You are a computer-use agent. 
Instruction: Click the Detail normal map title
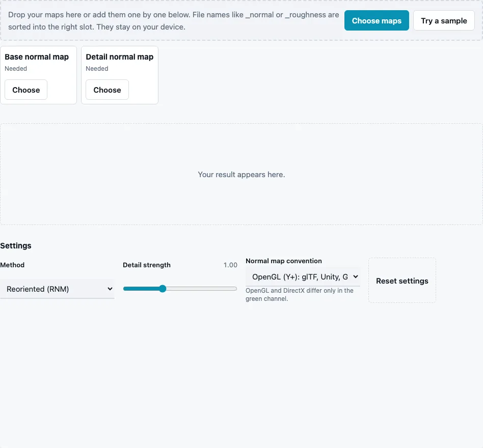[x=120, y=57]
